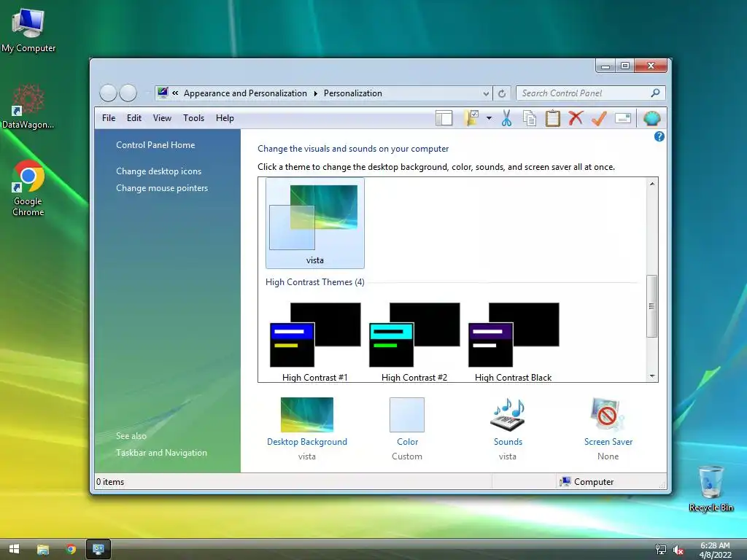Open File Explorer from the taskbar
The width and height of the screenshot is (747, 560).
43,550
